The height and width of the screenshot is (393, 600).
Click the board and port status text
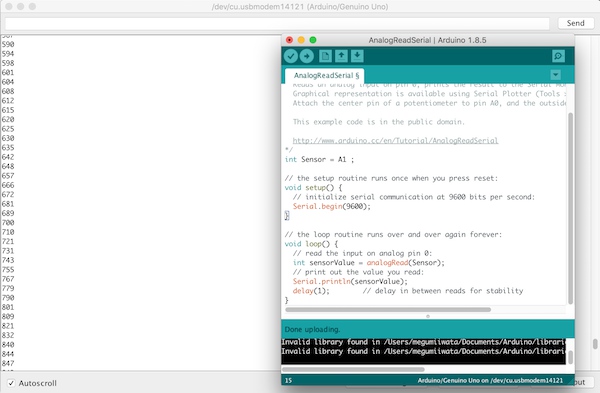490,380
